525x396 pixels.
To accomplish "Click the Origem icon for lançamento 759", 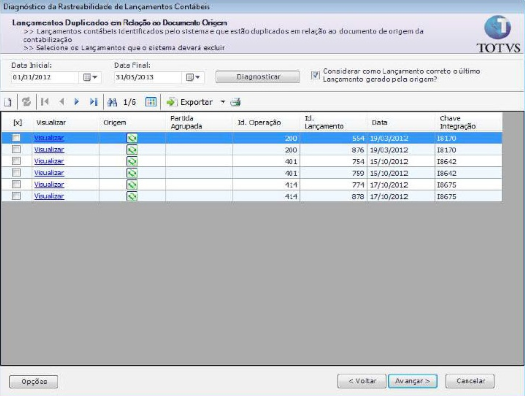I will coord(132,173).
